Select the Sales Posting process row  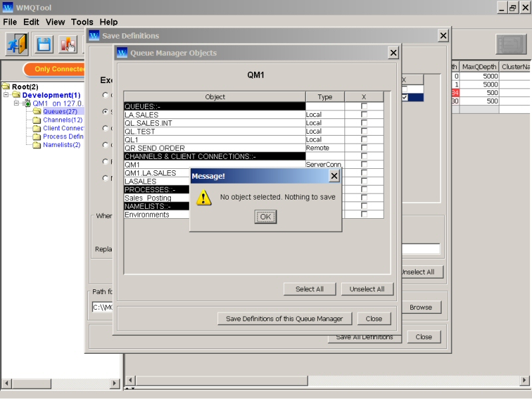(156, 198)
